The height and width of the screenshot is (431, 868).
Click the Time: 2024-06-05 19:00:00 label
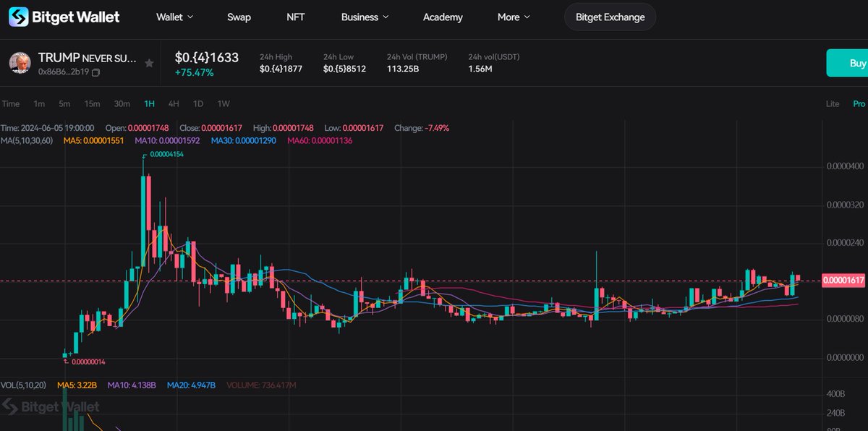(48, 128)
